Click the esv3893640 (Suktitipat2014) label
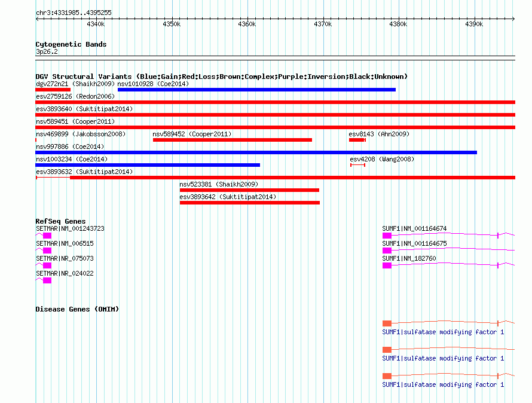Screen dimensions: 532x403 (x=84, y=109)
